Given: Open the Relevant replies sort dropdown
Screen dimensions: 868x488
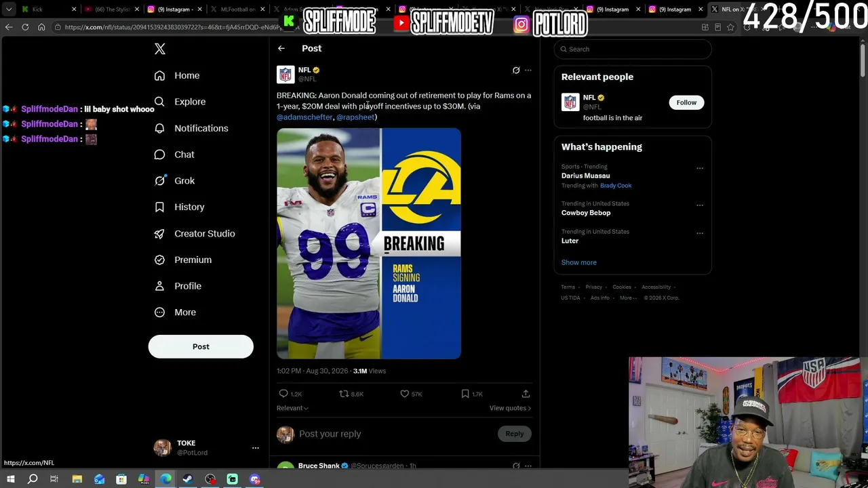Looking at the screenshot, I should [x=292, y=408].
